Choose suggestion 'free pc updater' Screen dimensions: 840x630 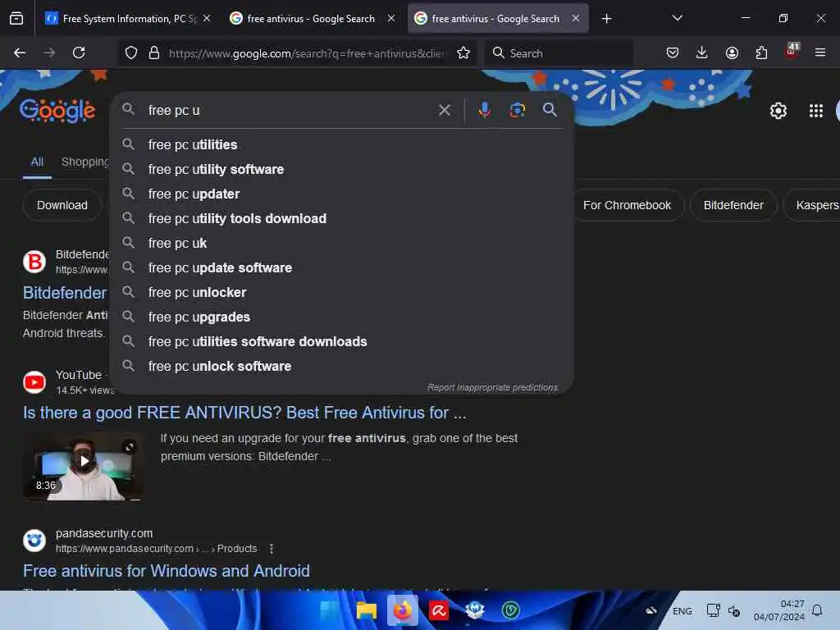click(342, 194)
